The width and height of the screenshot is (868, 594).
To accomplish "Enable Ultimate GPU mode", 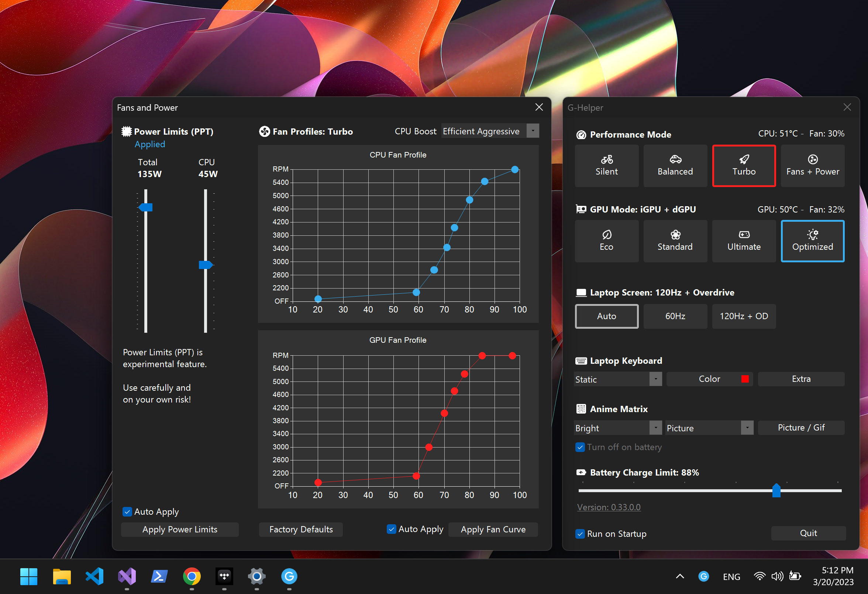I will (744, 241).
